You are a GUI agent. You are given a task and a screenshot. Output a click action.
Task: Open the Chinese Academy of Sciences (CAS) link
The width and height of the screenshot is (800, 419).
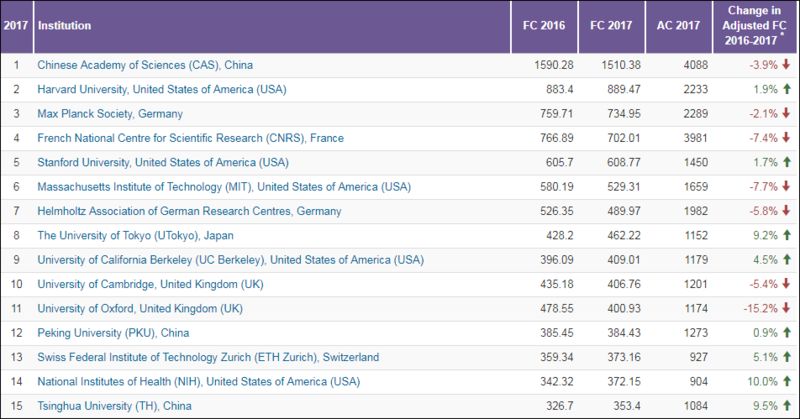tap(145, 65)
